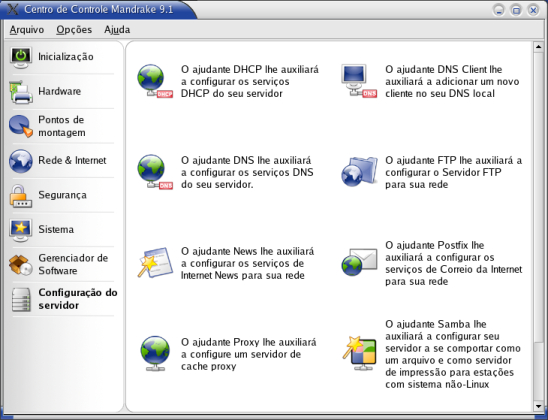Launch the Proxy wizard globe icon

pos(155,354)
